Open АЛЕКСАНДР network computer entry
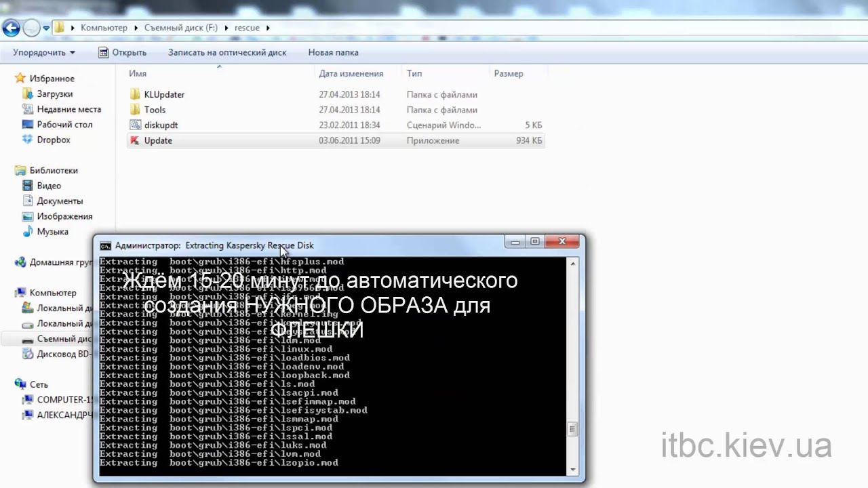The height and width of the screenshot is (488, 868). click(64, 415)
